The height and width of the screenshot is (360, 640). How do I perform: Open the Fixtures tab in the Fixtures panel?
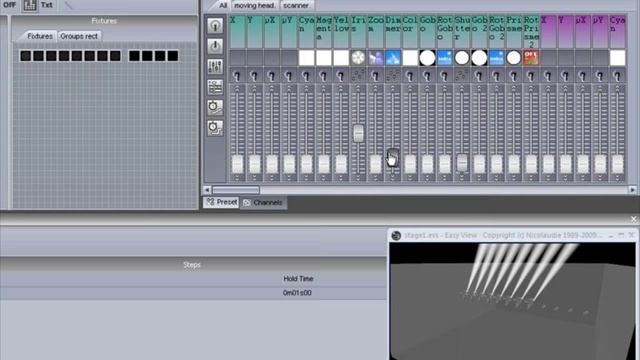point(40,36)
